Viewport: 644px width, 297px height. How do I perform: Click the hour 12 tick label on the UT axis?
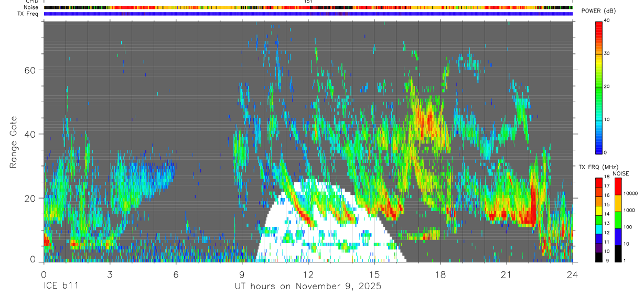[x=308, y=275]
